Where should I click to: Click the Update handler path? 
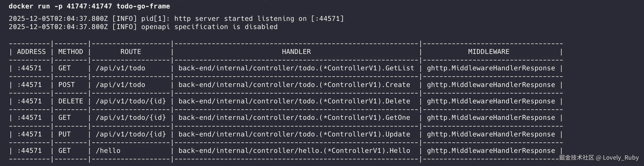tap(294, 134)
